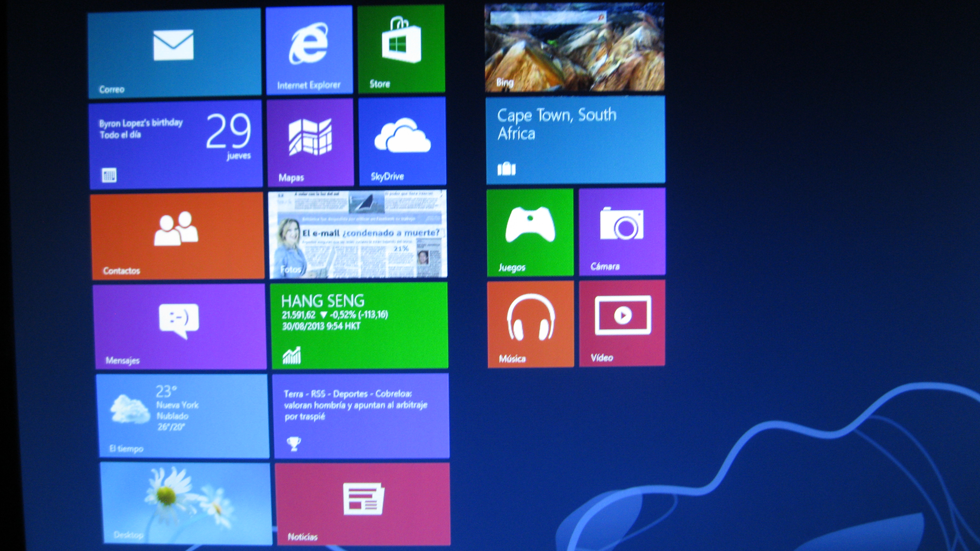Launch Internet Explorer tile
The height and width of the screenshot is (551, 980).
point(309,50)
